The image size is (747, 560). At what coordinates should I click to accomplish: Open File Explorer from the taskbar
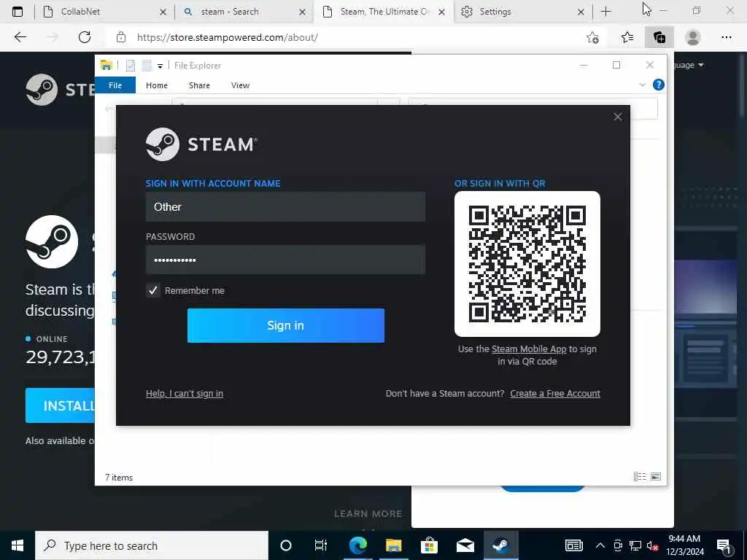394,545
